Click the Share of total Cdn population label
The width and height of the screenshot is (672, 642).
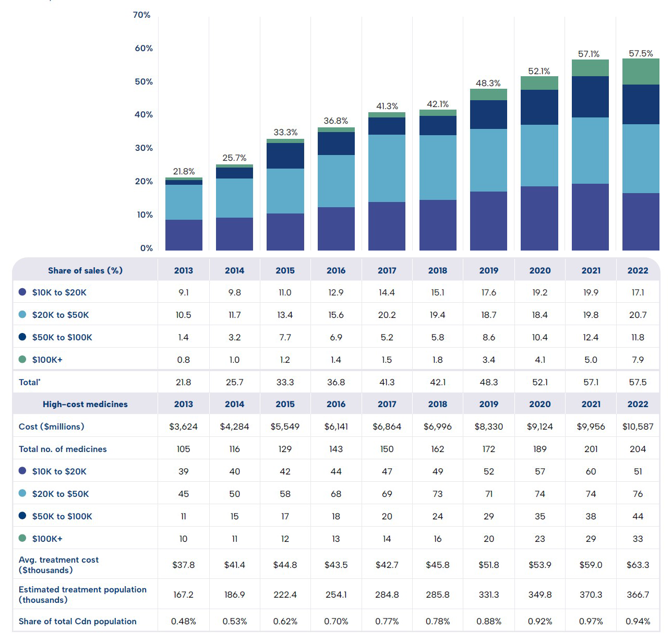[x=77, y=621]
